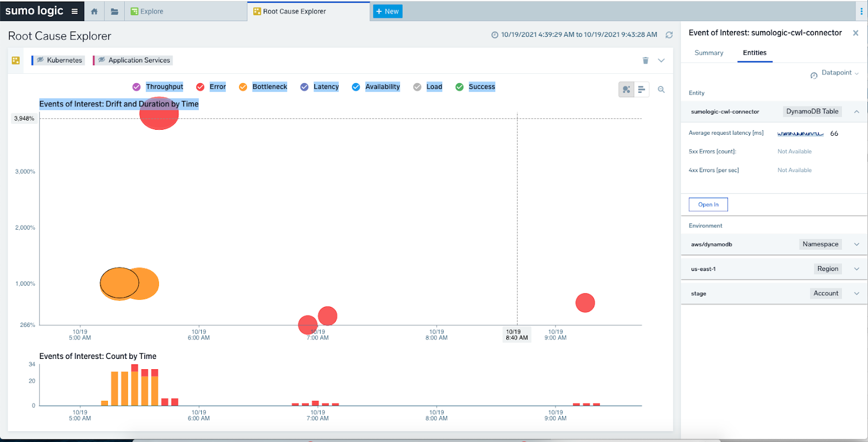This screenshot has width=868, height=442.
Task: Toggle the Bottleneck checkbox
Action: click(x=243, y=87)
